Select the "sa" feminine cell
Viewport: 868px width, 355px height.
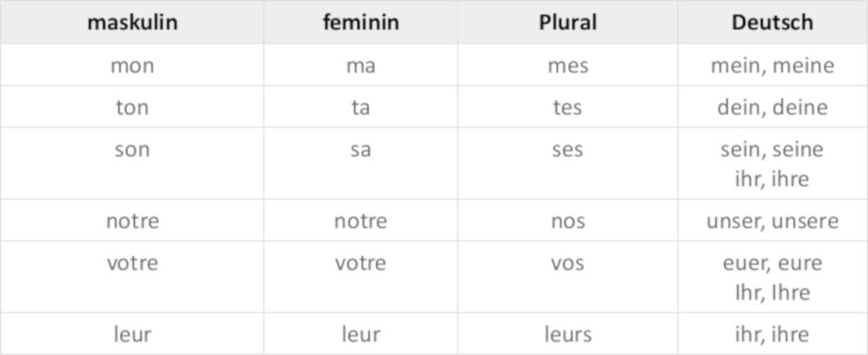click(360, 150)
